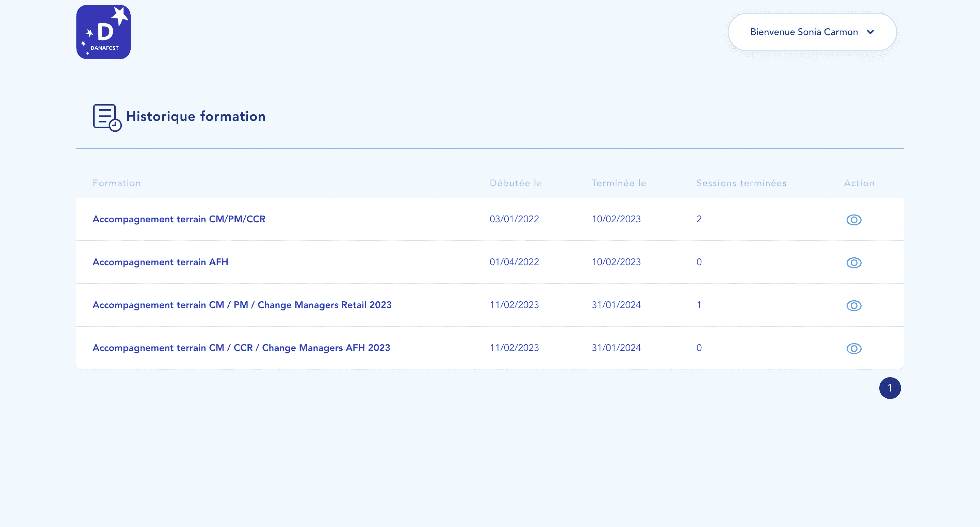980x527 pixels.
Task: Click the Historique formation document icon
Action: click(x=107, y=117)
